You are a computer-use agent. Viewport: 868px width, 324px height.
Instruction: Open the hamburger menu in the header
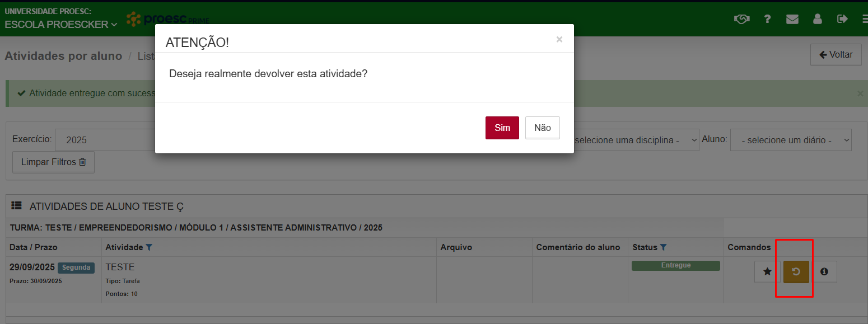[865, 19]
